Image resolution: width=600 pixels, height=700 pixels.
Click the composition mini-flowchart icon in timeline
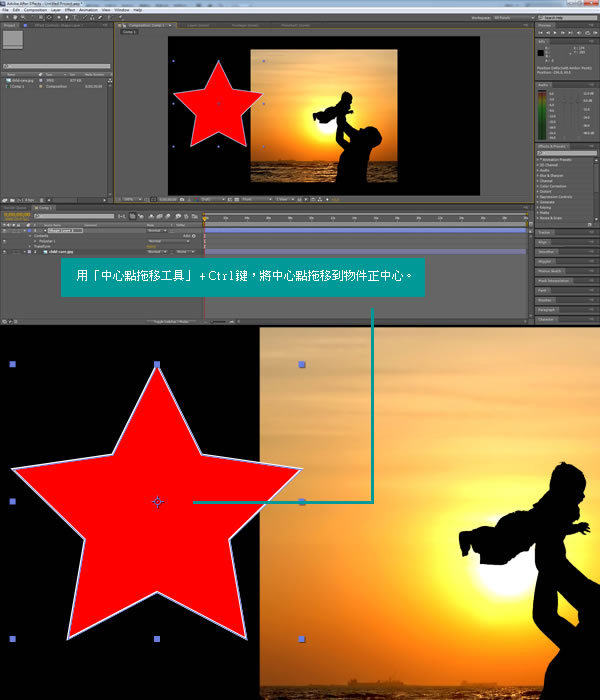pyautogui.click(x=121, y=216)
